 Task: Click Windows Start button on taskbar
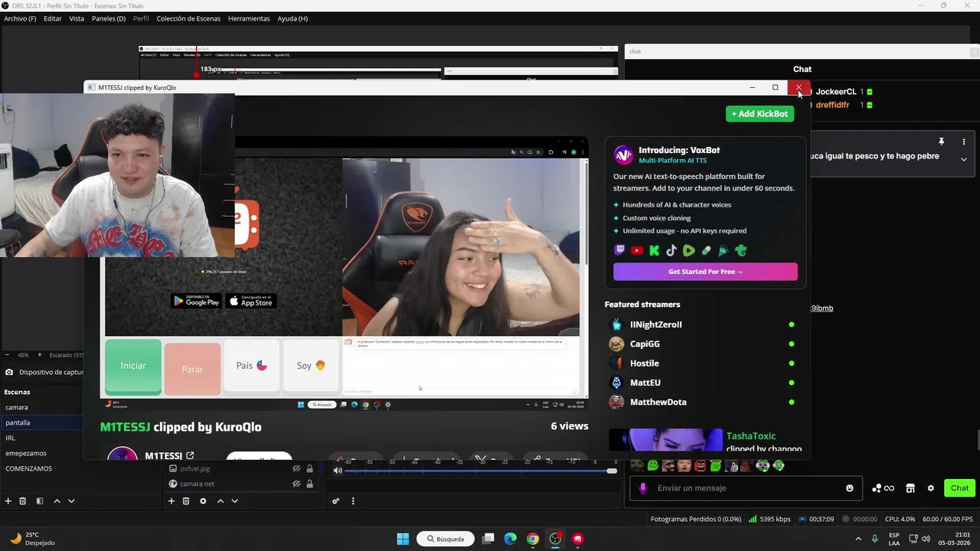(x=403, y=539)
